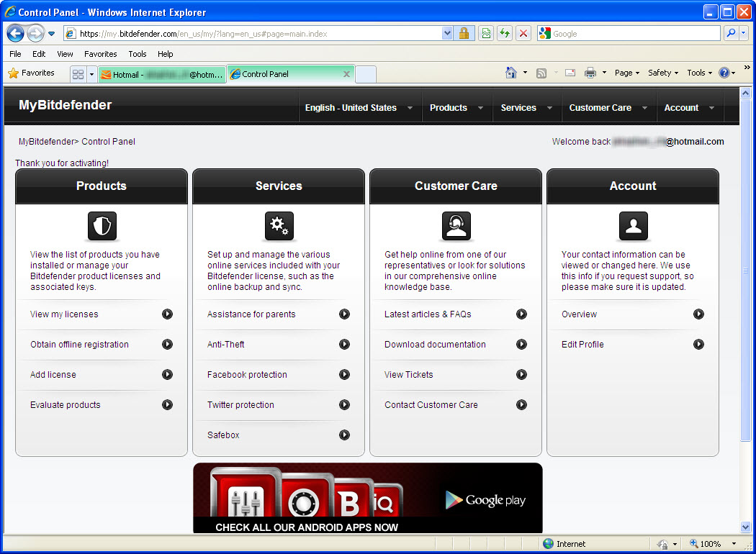Open the Favorites menu in menu bar
This screenshot has width=756, height=554.
tap(100, 54)
